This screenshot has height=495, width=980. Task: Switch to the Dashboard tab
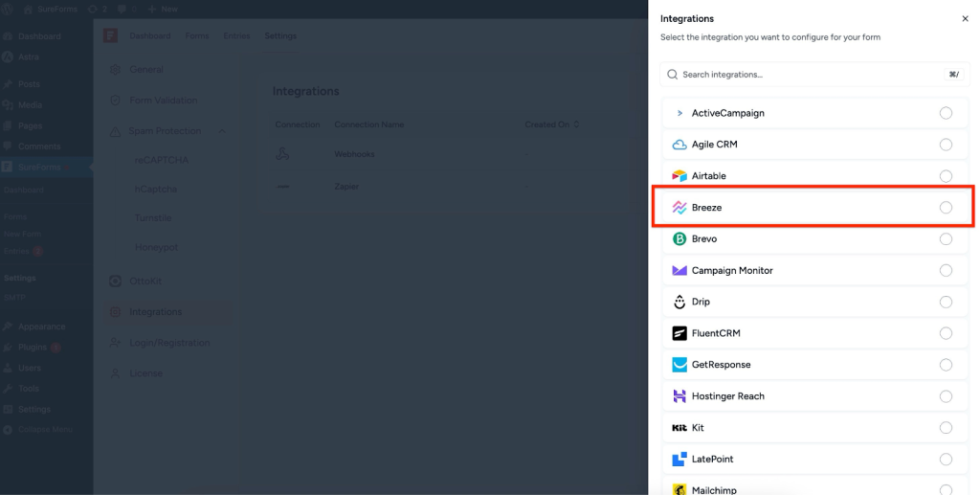150,35
